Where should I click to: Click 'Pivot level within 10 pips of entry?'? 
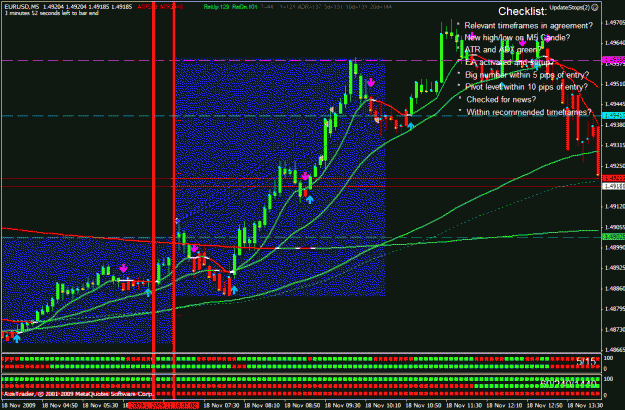click(526, 87)
